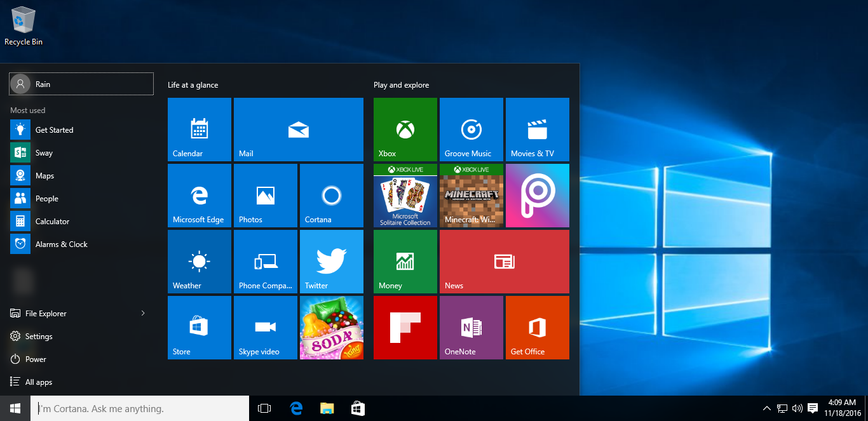
Task: Open File Explorer from the Start menu
Action: click(x=70, y=314)
